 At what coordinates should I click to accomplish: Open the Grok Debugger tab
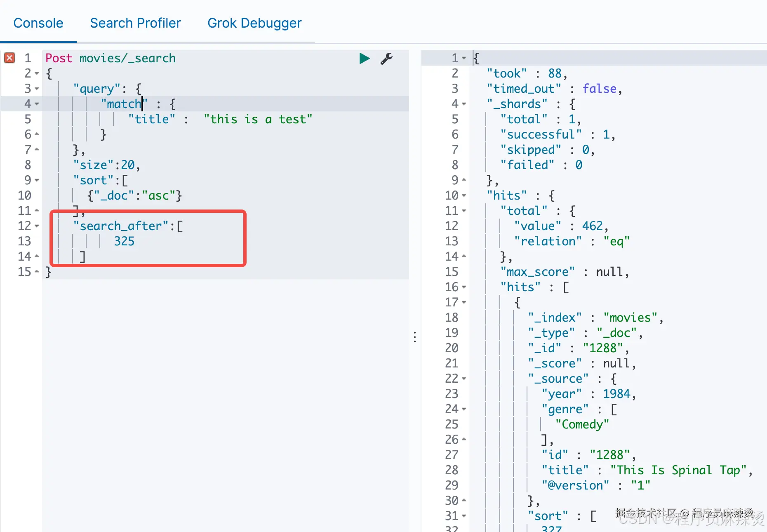click(254, 23)
